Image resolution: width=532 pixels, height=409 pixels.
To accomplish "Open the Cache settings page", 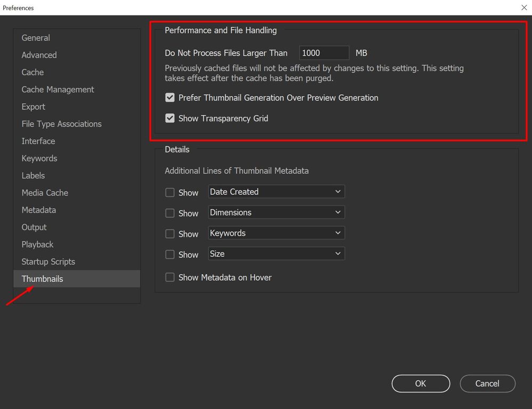I will pyautogui.click(x=32, y=72).
